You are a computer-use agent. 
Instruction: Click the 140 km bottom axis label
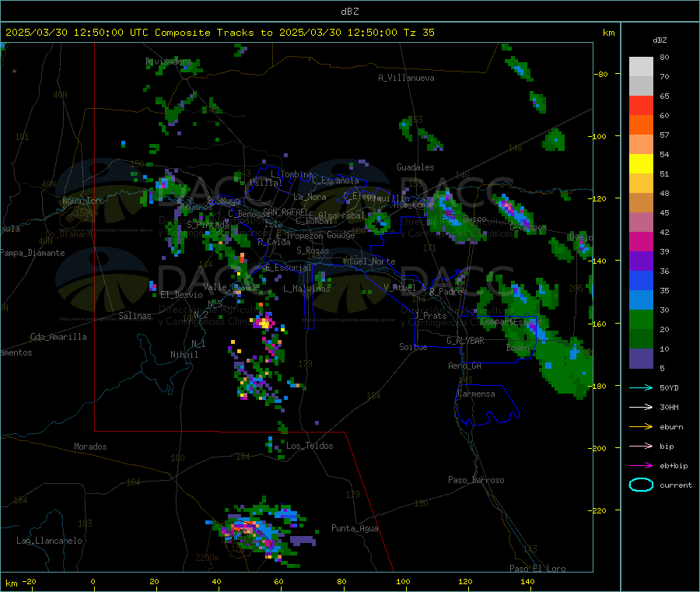[527, 581]
